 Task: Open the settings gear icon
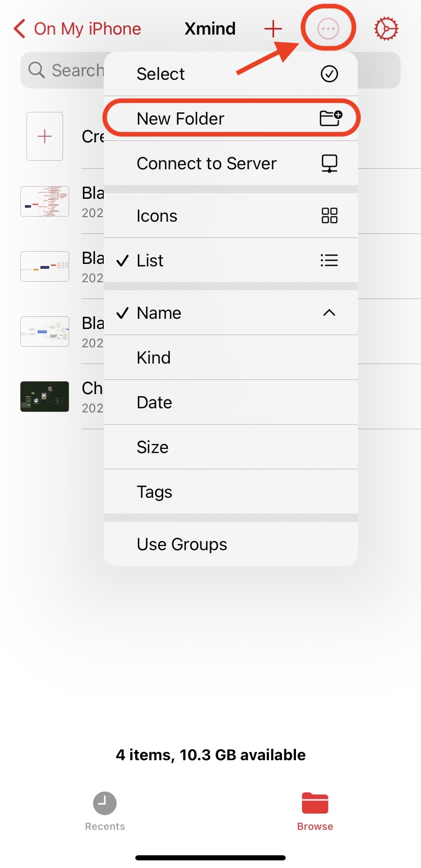(386, 29)
